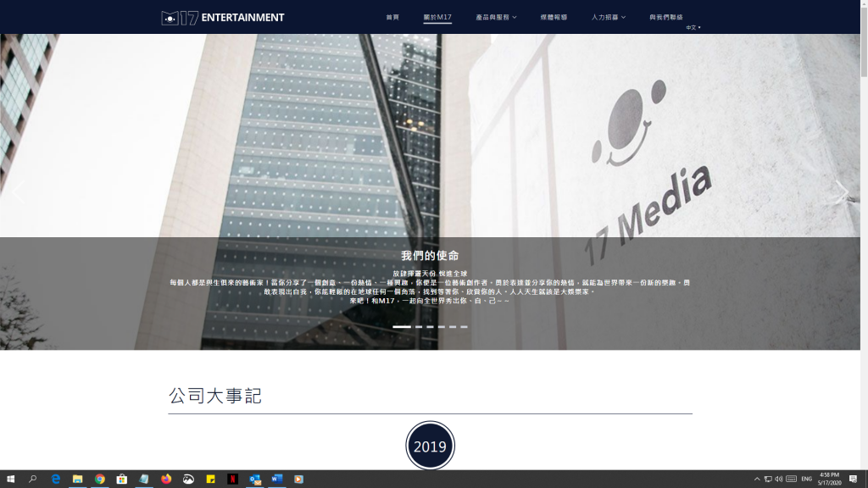Image resolution: width=868 pixels, height=488 pixels.
Task: Select the 首頁 navigation item
Action: tap(392, 17)
